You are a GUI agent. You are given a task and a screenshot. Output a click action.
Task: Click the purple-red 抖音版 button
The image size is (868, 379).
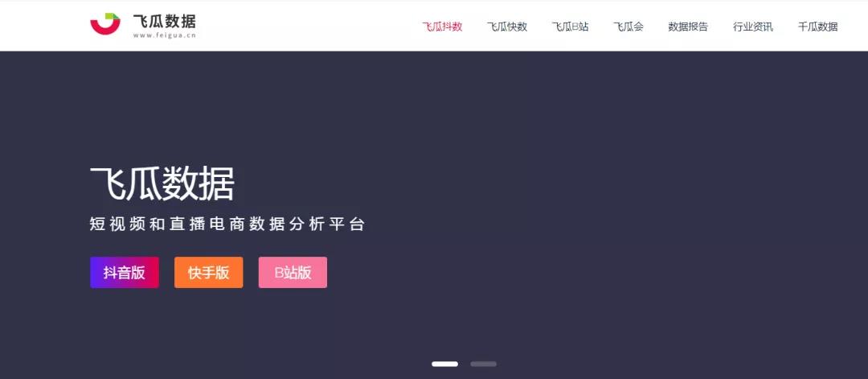[125, 272]
